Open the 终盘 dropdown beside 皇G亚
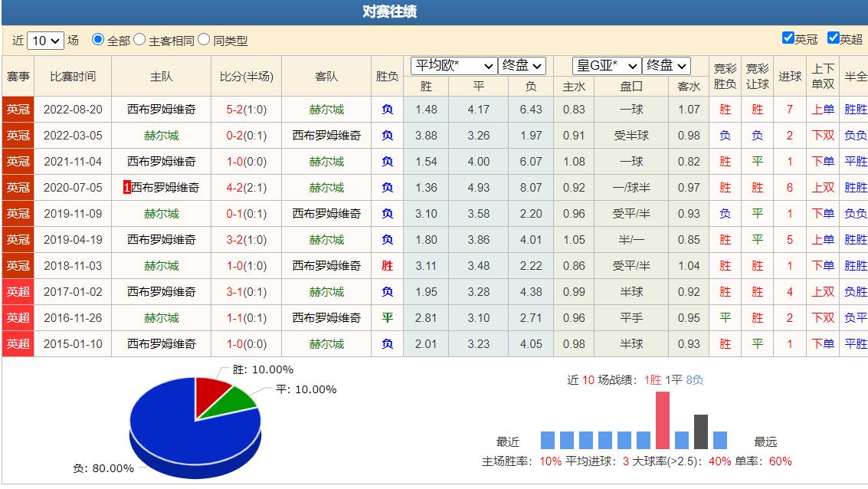 [x=665, y=65]
